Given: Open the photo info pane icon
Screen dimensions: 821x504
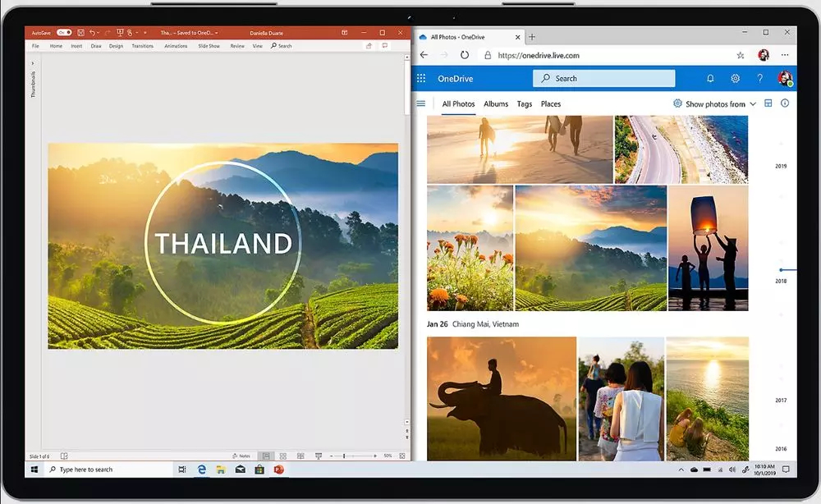Looking at the screenshot, I should click(x=785, y=103).
